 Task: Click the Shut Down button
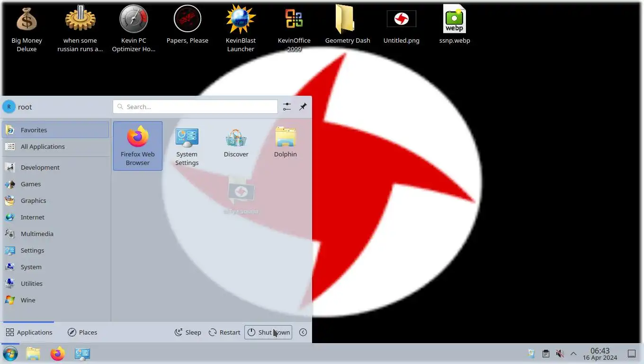tap(268, 332)
